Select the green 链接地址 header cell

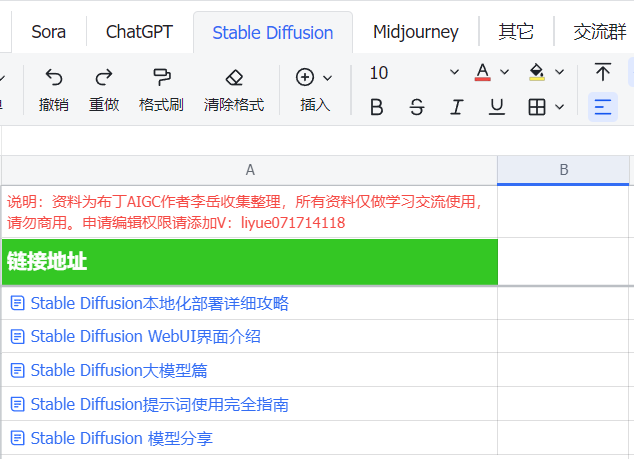click(x=250, y=262)
